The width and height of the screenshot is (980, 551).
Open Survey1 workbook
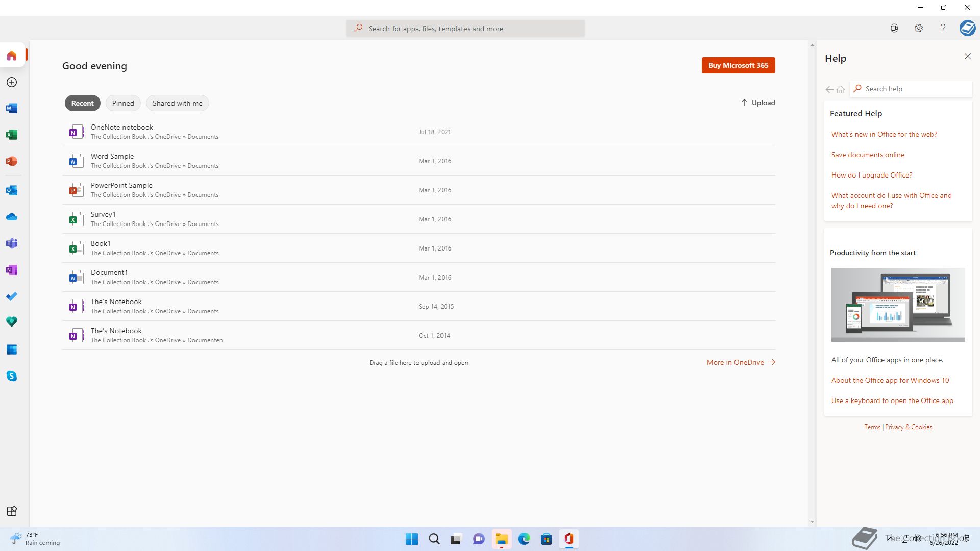pyautogui.click(x=419, y=219)
